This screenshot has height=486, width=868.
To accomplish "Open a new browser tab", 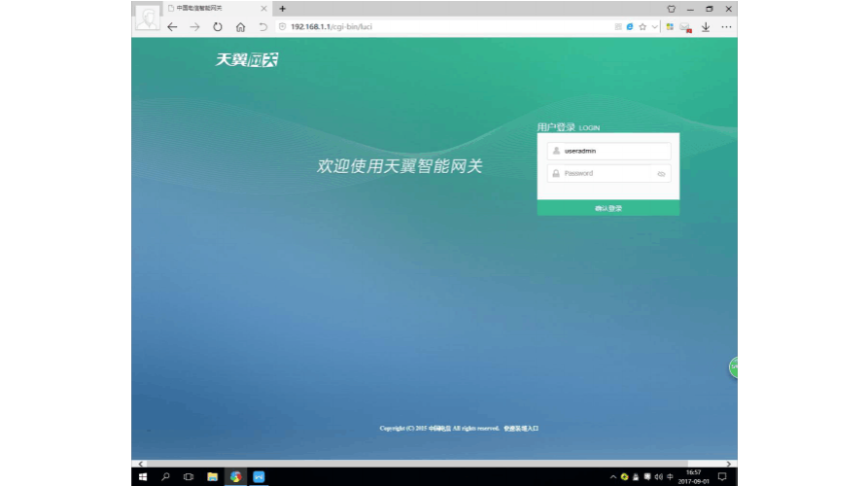I will click(282, 9).
